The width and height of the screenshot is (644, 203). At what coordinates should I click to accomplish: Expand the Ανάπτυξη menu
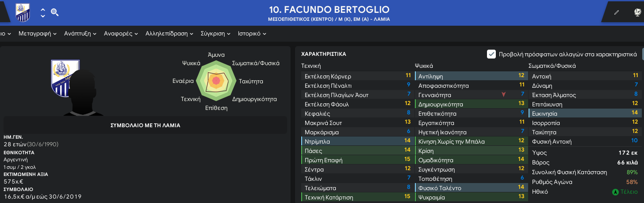[81, 34]
